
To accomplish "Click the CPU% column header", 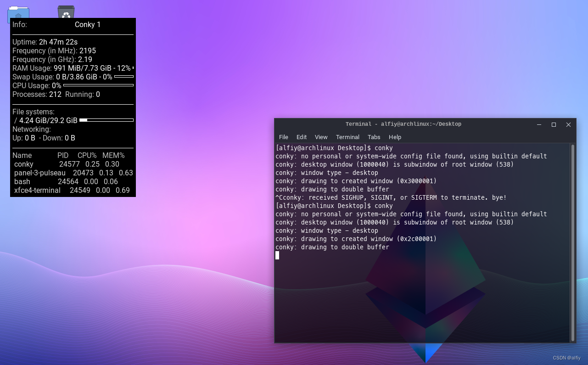I will [87, 155].
